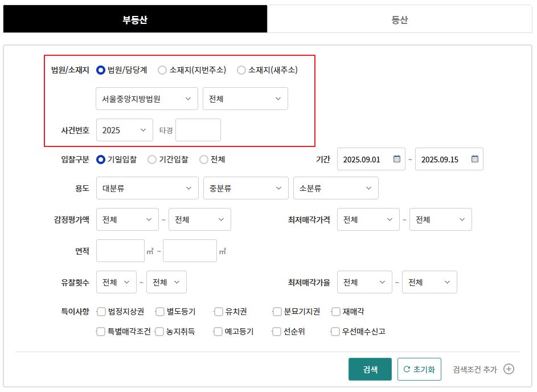
Task: Open the 담당계 전체 dropdown beside court
Action: (x=245, y=99)
